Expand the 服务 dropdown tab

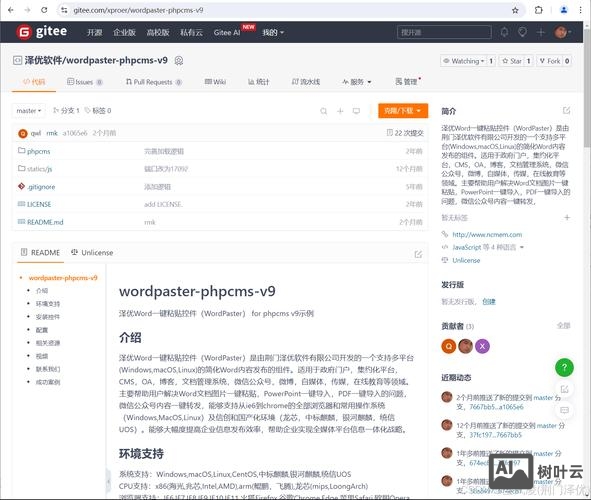pos(357,82)
